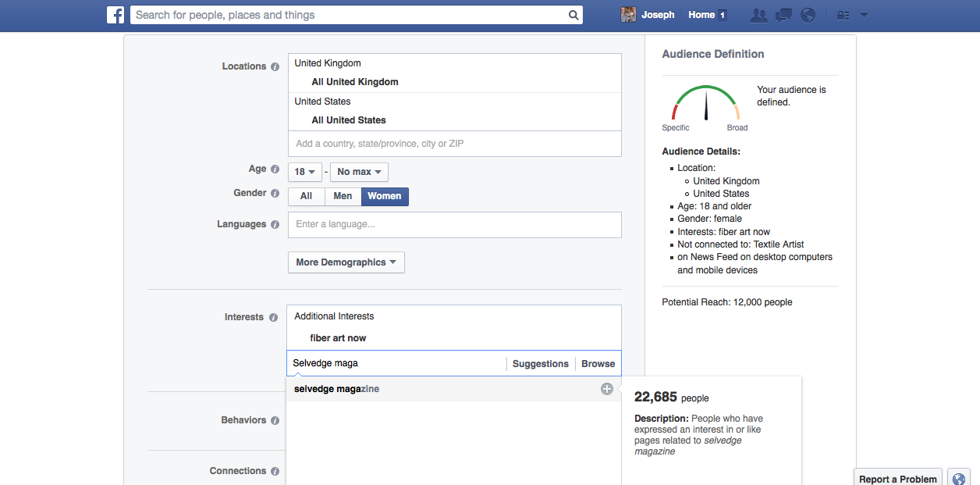The width and height of the screenshot is (980, 485).
Task: Click the Interests: fiber art now detail
Action: (x=723, y=232)
